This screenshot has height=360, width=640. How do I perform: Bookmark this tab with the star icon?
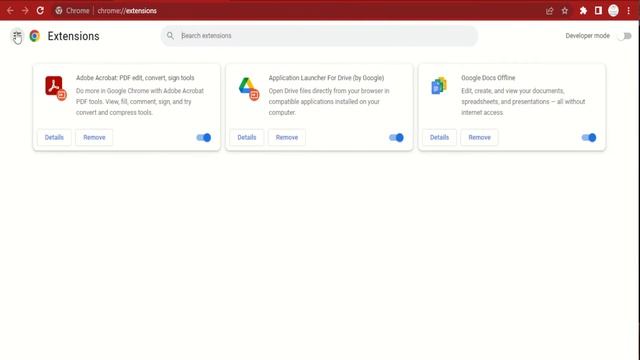click(564, 11)
